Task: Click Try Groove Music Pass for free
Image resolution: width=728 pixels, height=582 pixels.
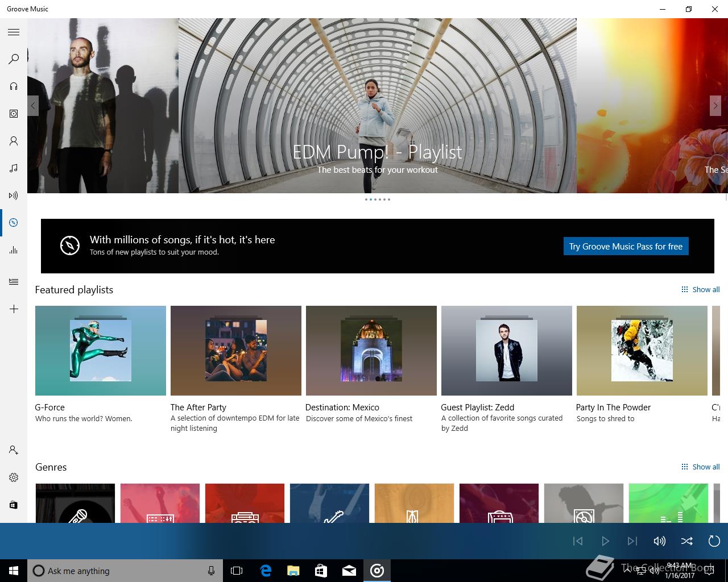Action: coord(626,246)
